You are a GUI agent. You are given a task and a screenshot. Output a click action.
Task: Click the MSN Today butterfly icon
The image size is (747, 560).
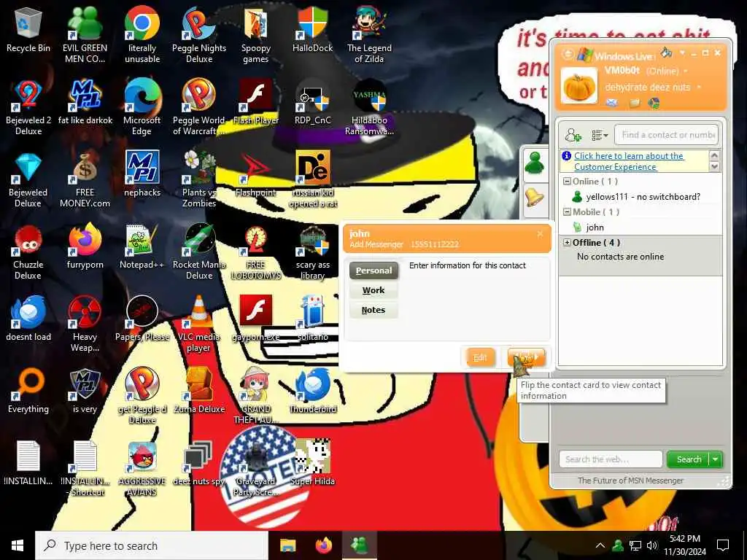click(654, 102)
